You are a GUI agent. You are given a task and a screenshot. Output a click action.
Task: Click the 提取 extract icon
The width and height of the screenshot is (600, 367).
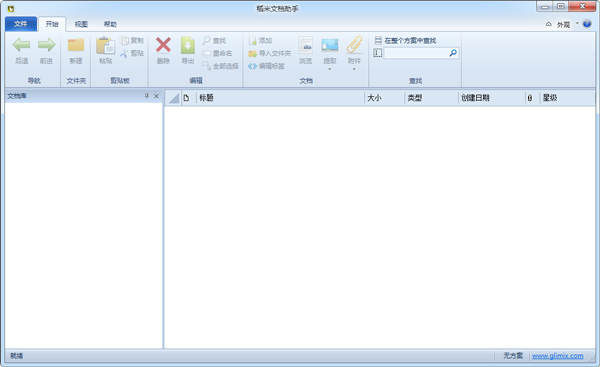click(329, 45)
